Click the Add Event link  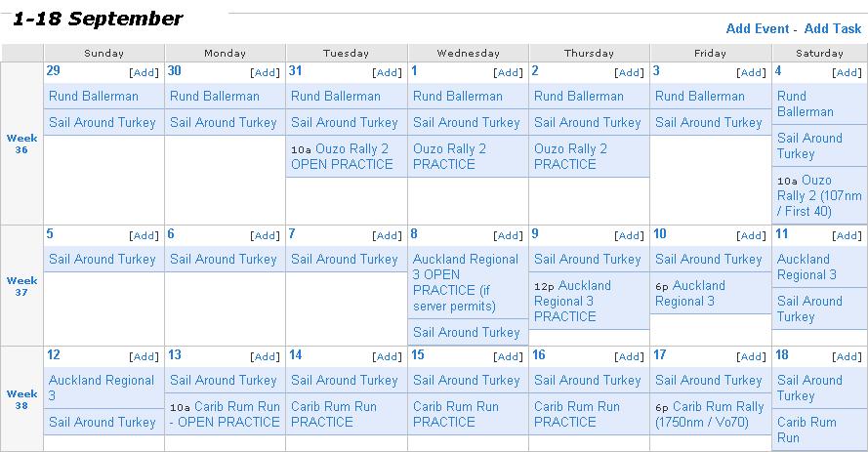tap(758, 28)
